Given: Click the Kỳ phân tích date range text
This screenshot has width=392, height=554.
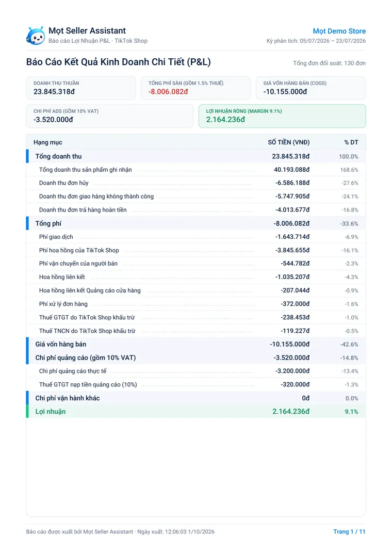Looking at the screenshot, I should pyautogui.click(x=316, y=41).
